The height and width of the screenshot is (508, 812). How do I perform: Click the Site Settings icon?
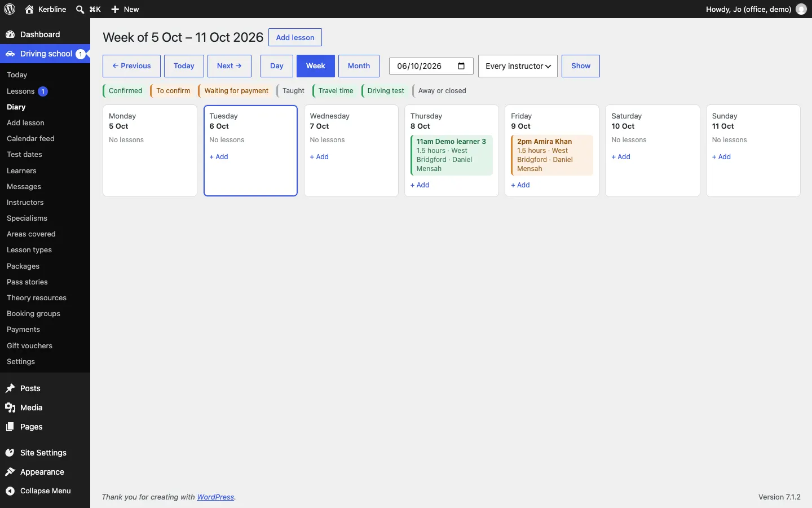click(x=10, y=453)
